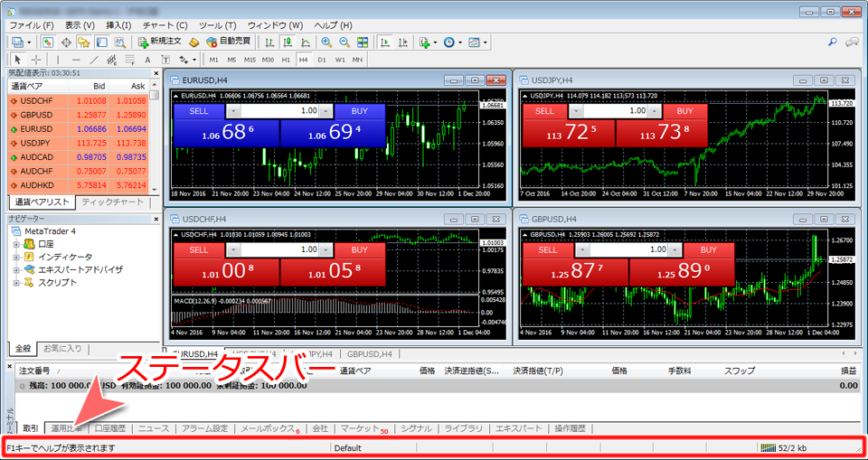The width and height of the screenshot is (868, 460).
Task: Switch timeframe to D1
Action: coord(322,60)
